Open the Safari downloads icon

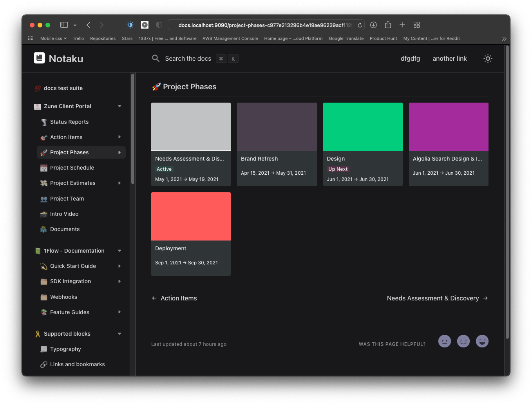point(373,25)
